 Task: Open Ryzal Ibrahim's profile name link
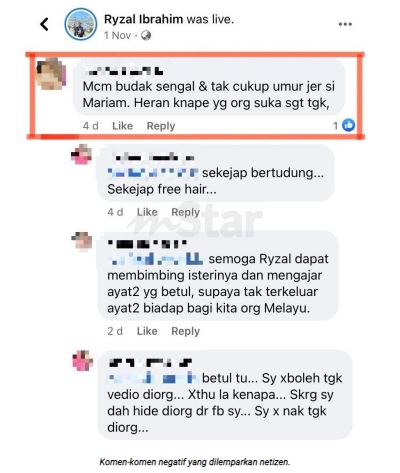[144, 19]
